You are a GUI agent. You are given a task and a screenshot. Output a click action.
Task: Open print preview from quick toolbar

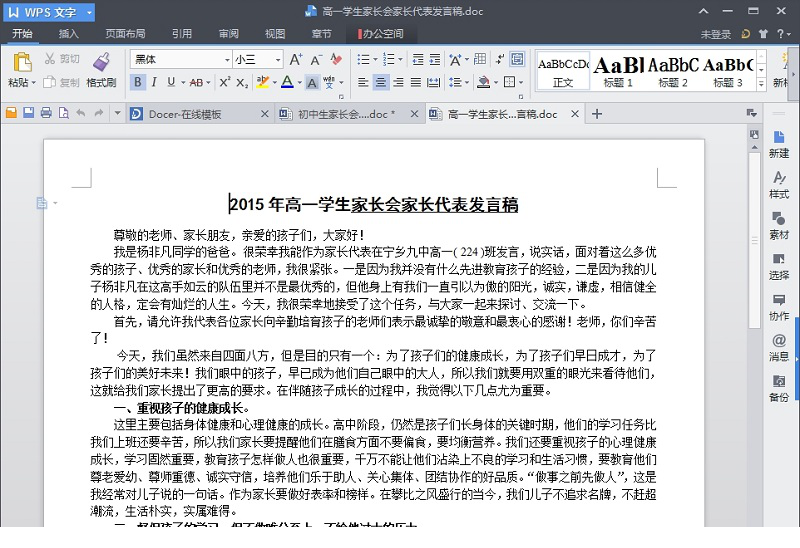pos(63,113)
